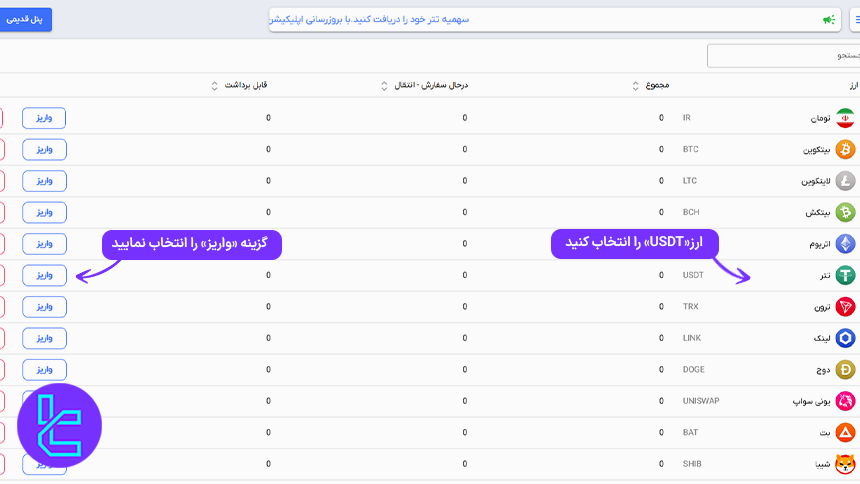Image resolution: width=860 pixels, height=484 pixels.
Task: Click the ترون currency name
Action: point(822,307)
